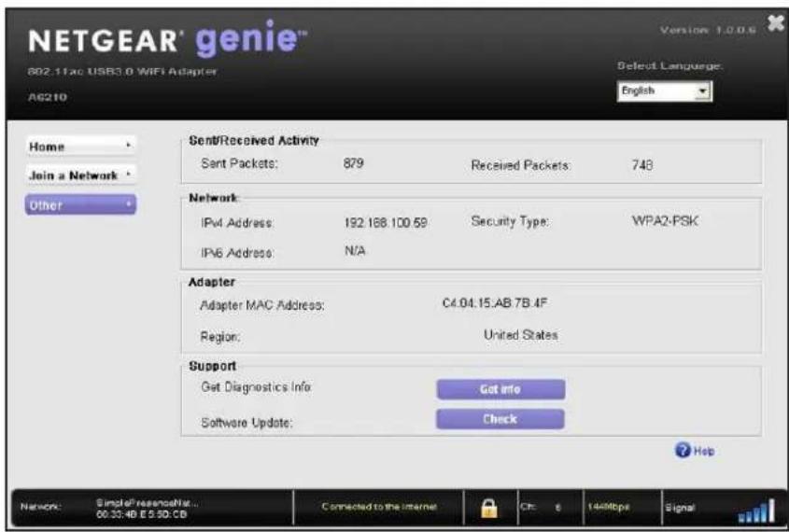
Task: Click the NETGEAR genie logo
Action: (x=167, y=39)
